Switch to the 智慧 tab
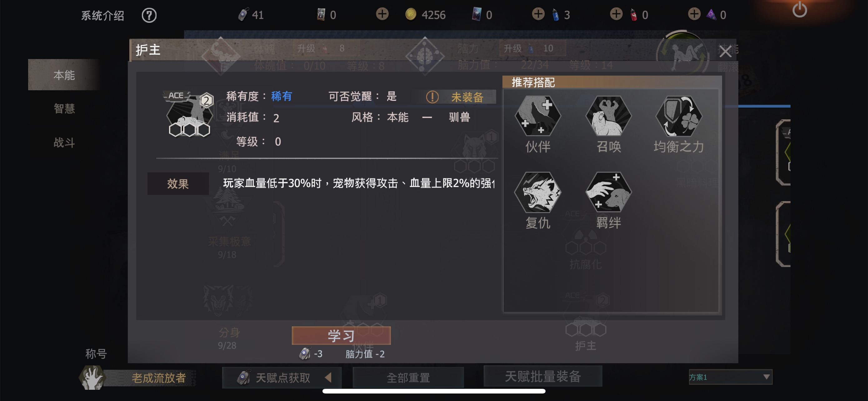Image resolution: width=868 pixels, height=401 pixels. click(x=64, y=108)
